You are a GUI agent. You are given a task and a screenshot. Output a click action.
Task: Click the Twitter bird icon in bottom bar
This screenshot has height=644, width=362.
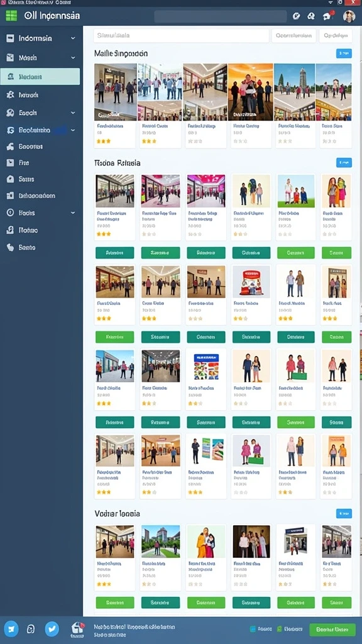(52, 629)
